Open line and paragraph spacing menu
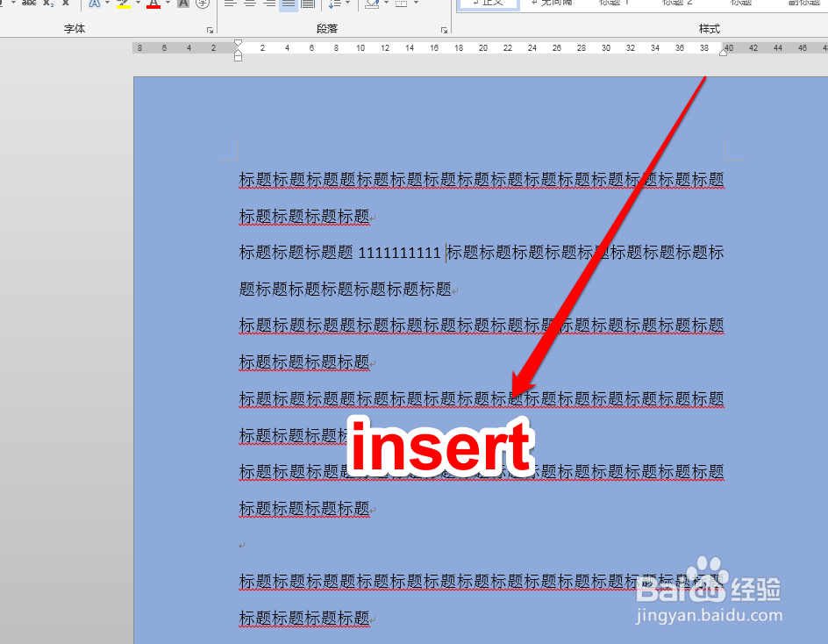 [x=335, y=4]
